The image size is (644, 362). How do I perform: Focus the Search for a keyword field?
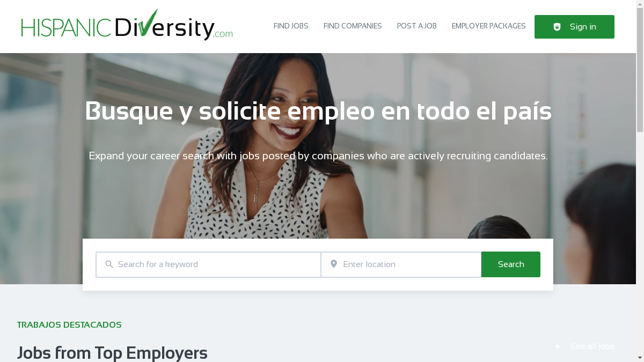[x=208, y=264]
